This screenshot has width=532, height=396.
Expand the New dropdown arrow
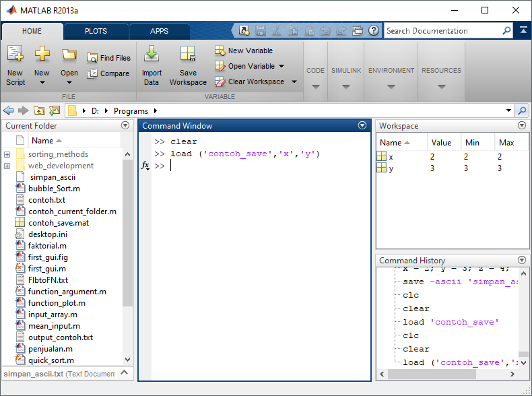pyautogui.click(x=42, y=82)
